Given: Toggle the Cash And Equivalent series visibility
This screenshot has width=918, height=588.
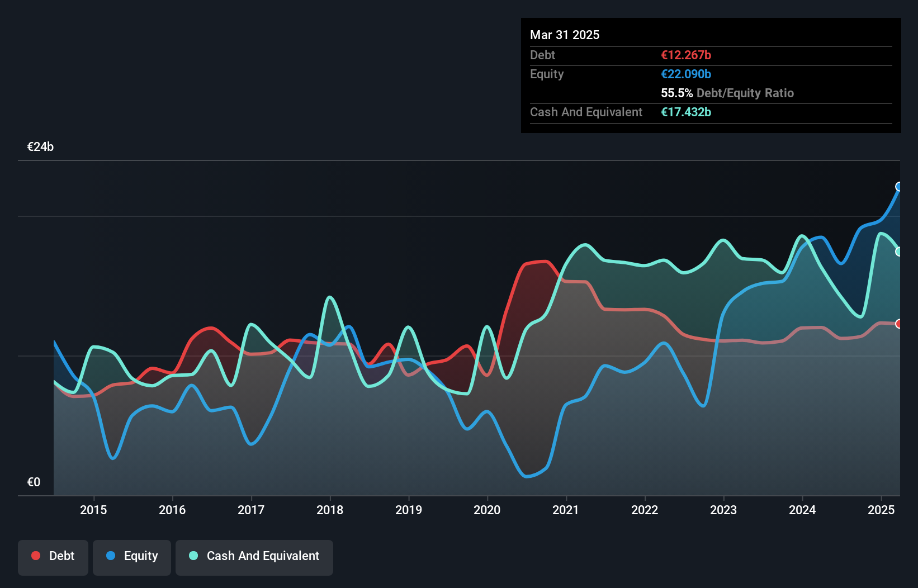Looking at the screenshot, I should click(x=254, y=556).
